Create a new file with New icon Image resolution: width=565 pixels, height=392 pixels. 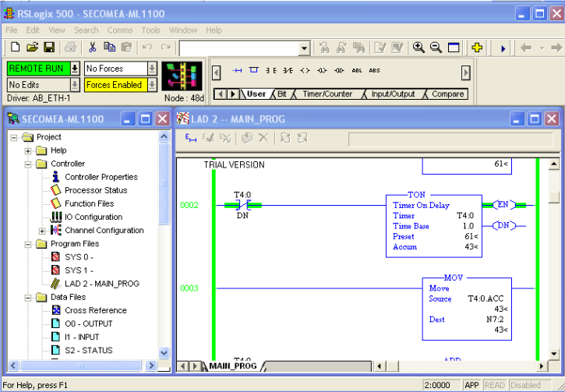[15, 48]
